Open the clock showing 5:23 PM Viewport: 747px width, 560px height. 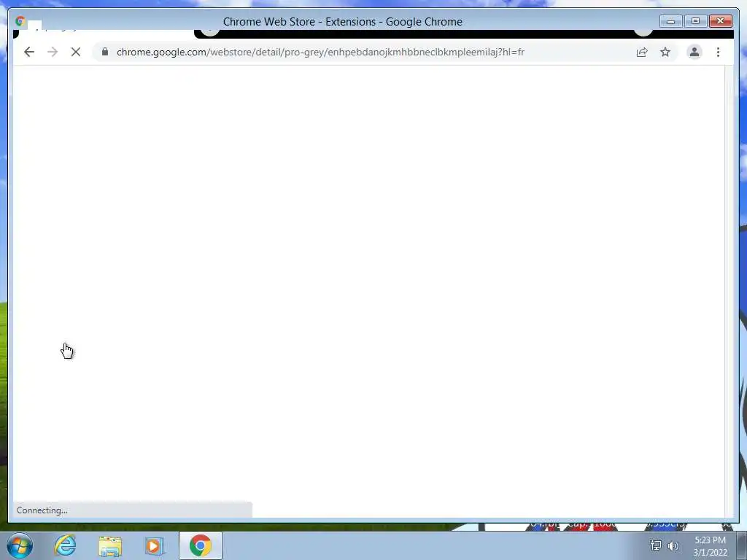click(710, 546)
